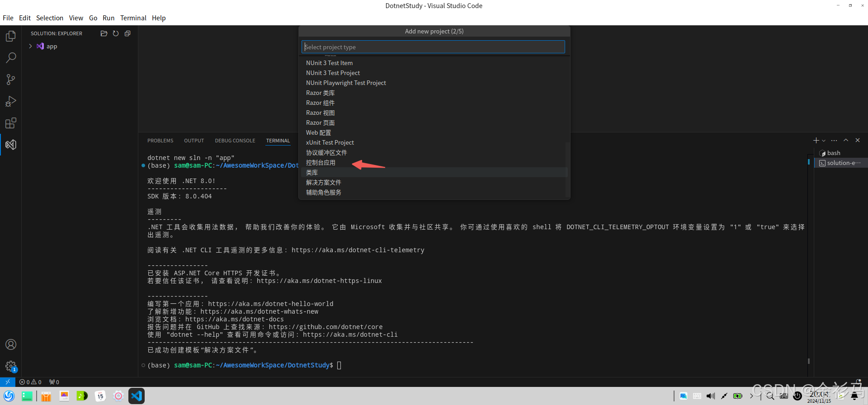Click the open solution folder icon
The image size is (868, 405).
[x=104, y=33]
